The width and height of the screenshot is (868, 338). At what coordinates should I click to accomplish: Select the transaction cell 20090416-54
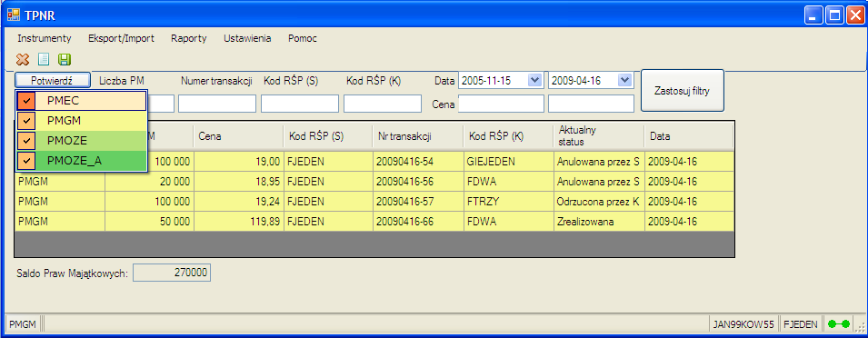click(418, 162)
